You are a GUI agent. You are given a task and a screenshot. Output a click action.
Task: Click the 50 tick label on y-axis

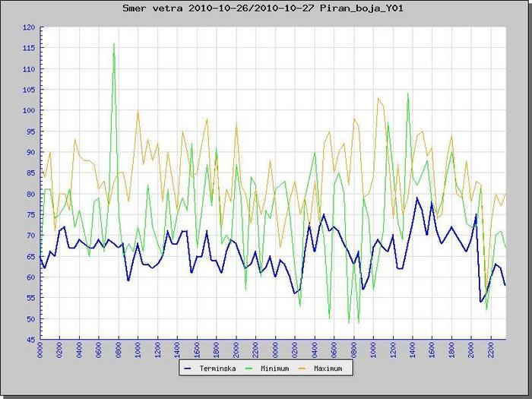pos(30,319)
